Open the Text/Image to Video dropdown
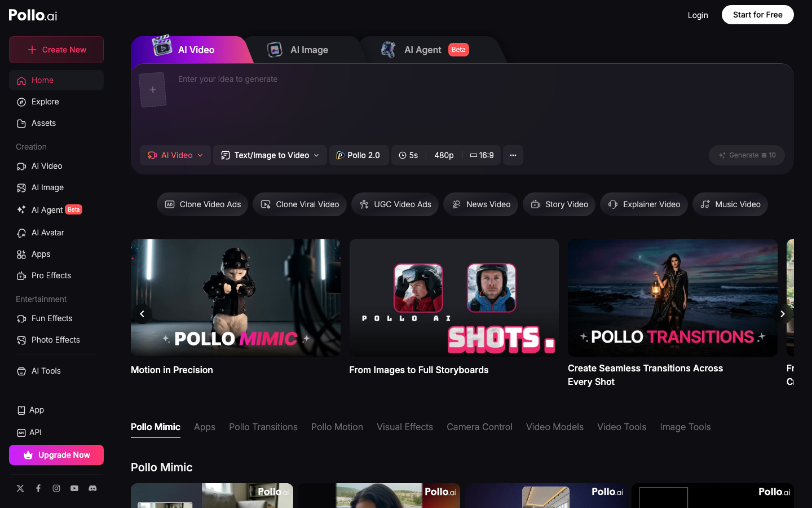 (270, 155)
